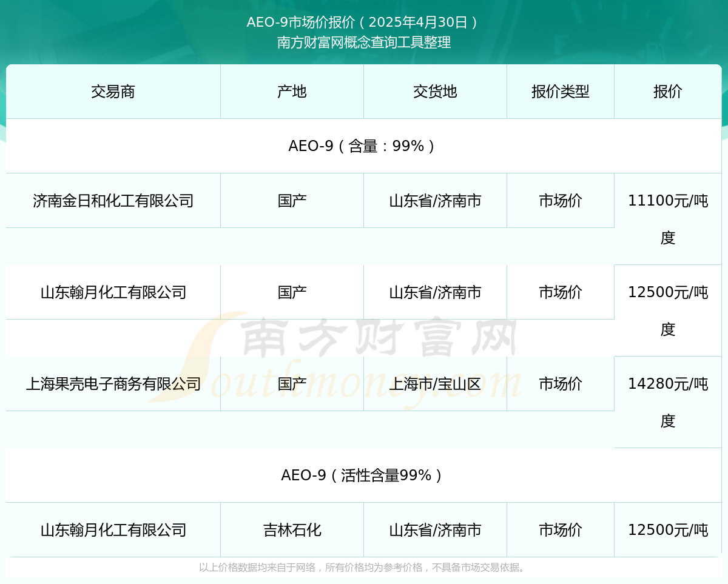Click the price '14280元/吨度'

(668, 402)
